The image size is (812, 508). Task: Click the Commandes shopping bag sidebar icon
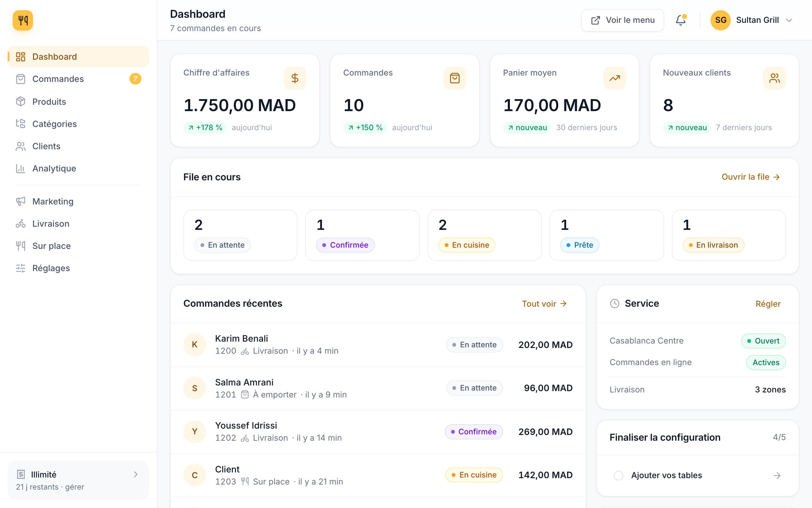[x=21, y=79]
